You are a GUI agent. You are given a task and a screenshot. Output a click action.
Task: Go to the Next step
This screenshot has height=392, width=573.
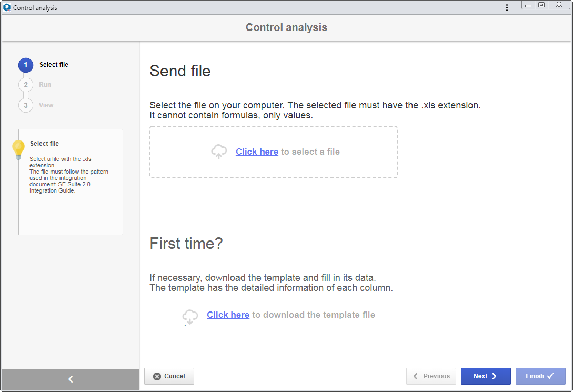pyautogui.click(x=486, y=376)
